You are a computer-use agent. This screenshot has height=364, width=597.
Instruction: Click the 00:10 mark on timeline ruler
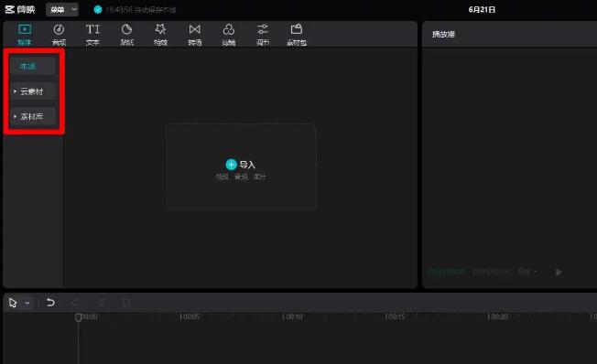293,316
